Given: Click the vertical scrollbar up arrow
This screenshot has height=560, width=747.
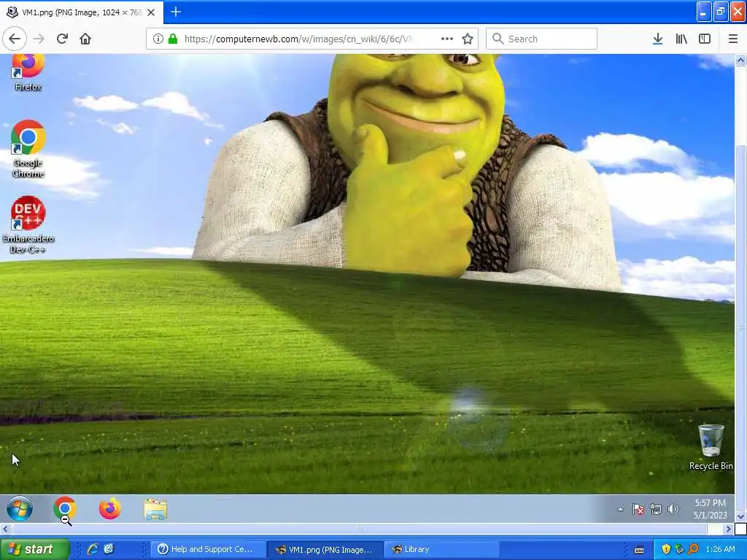Looking at the screenshot, I should pos(740,60).
